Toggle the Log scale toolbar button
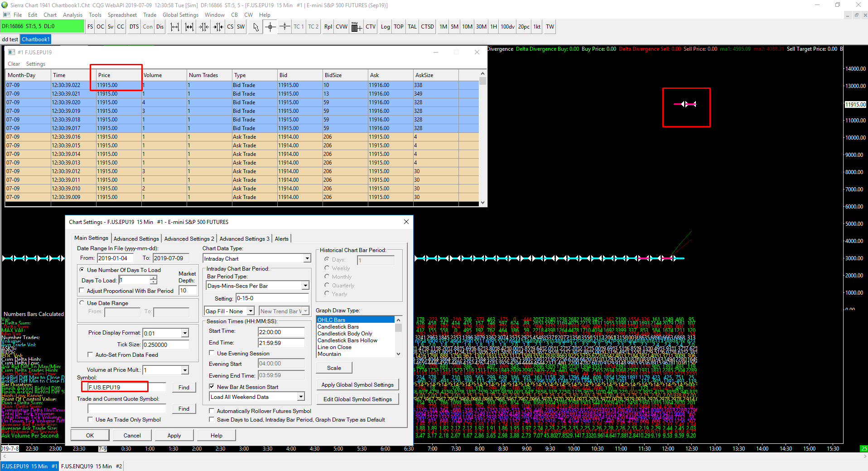The width and height of the screenshot is (868, 471). pos(385,27)
